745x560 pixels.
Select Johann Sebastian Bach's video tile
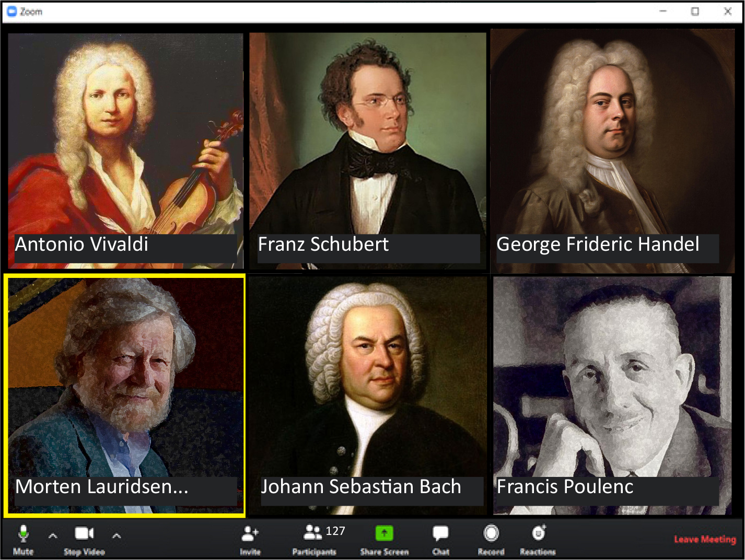click(368, 395)
